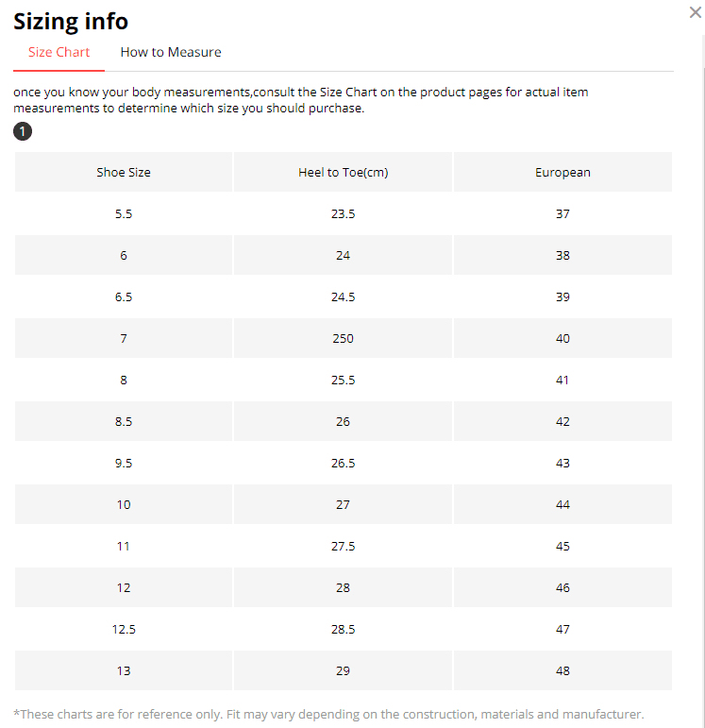This screenshot has width=705, height=728.
Task: Click the 28 heel to toe value
Action: point(343,588)
